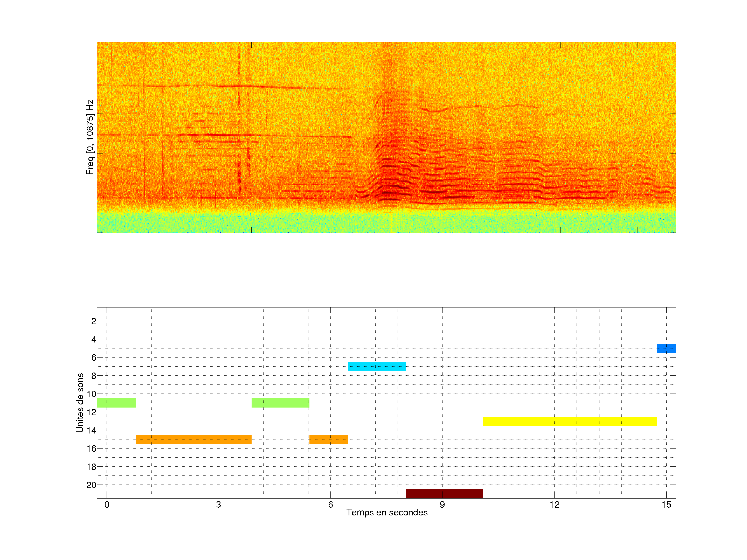
Task: Click the y-axis tick label 20
Action: pyautogui.click(x=91, y=485)
